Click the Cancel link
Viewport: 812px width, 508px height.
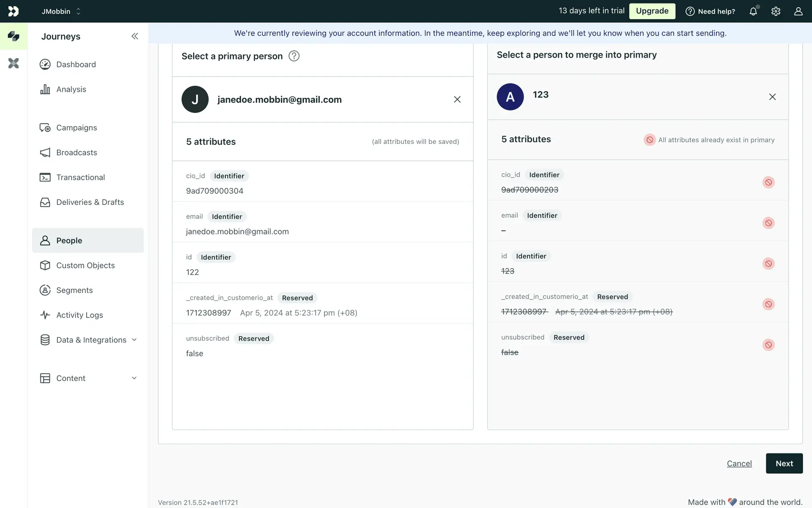(739, 464)
